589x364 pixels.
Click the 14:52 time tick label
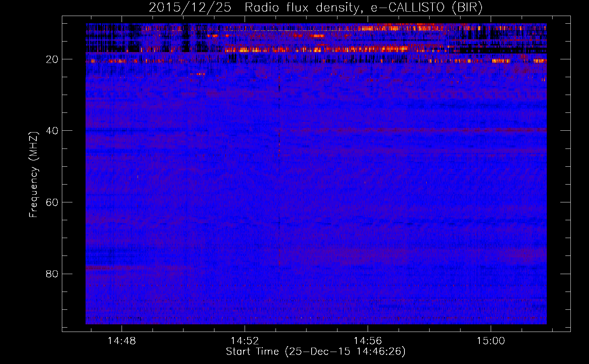pyautogui.click(x=245, y=341)
